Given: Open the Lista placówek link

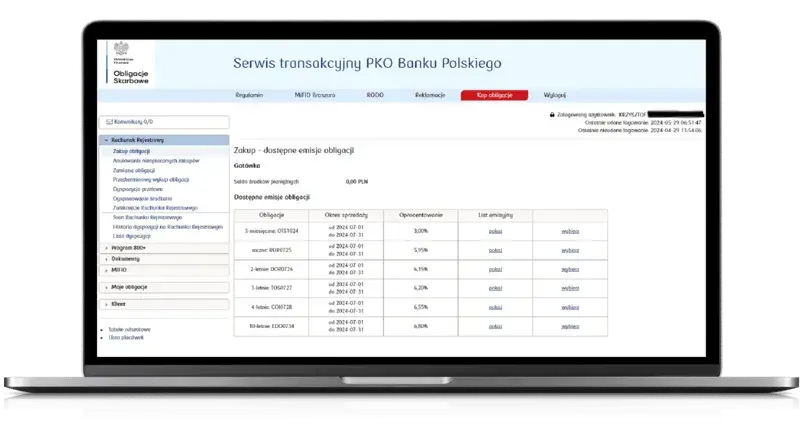Looking at the screenshot, I should pyautogui.click(x=126, y=338).
